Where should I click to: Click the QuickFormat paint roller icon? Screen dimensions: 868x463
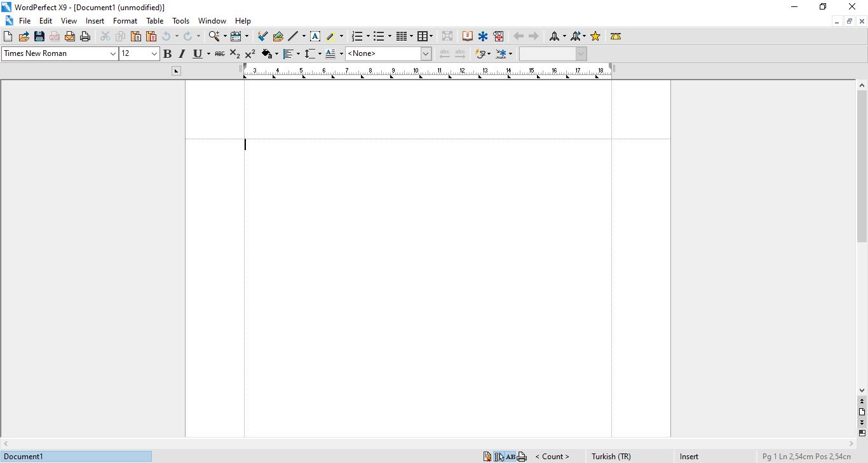(262, 36)
